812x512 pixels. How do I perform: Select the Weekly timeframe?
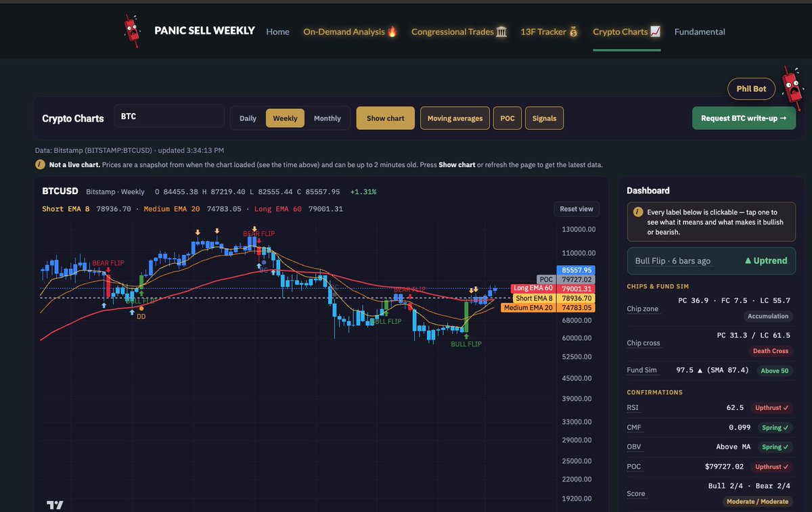(x=285, y=118)
